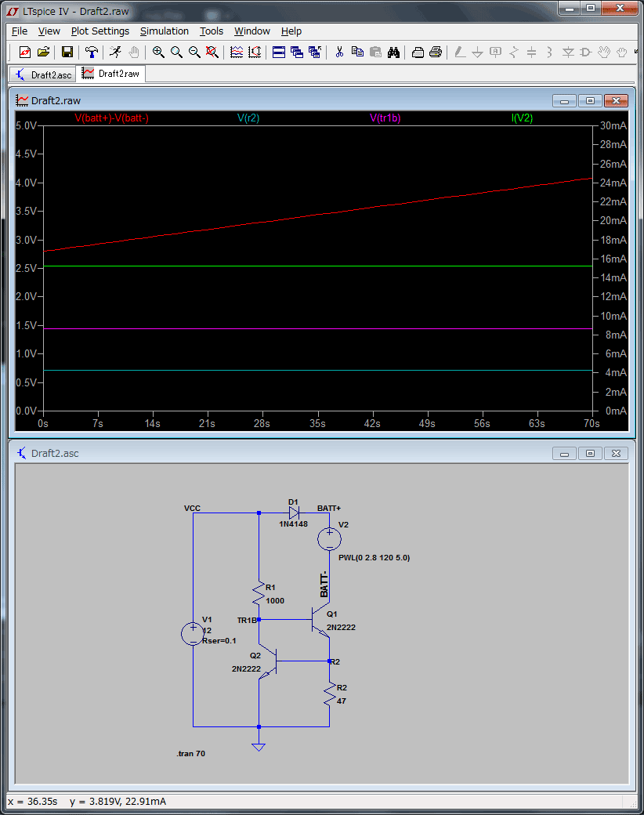644x815 pixels.
Task: Select the Draw Wire pencil tool
Action: [x=459, y=52]
